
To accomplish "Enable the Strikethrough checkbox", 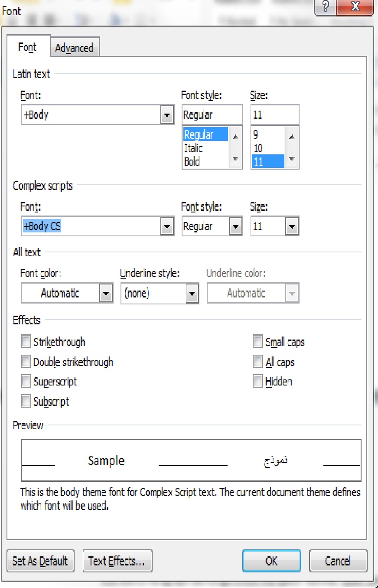I will coord(26,342).
